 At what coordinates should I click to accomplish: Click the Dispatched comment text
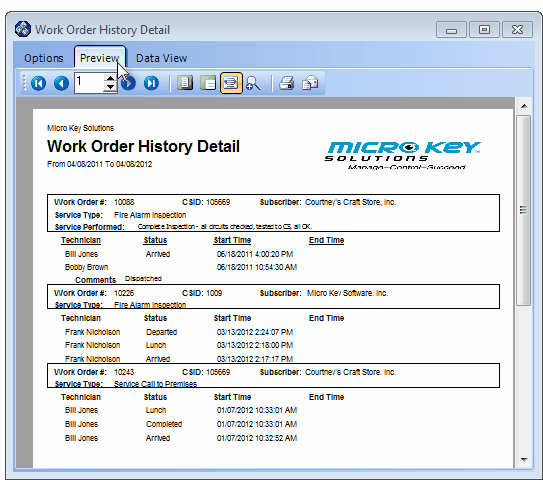[143, 279]
